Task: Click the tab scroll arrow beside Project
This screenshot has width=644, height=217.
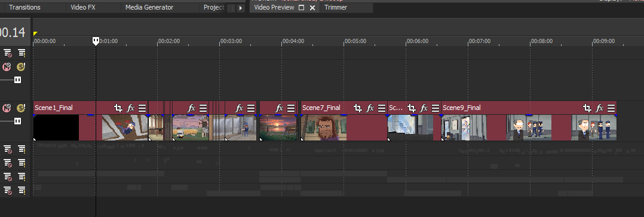Action: pos(241,8)
